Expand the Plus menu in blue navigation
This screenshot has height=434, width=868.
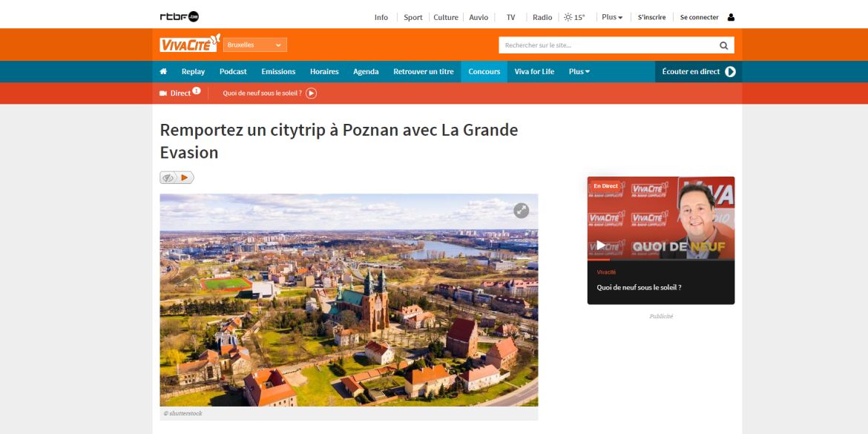click(579, 72)
